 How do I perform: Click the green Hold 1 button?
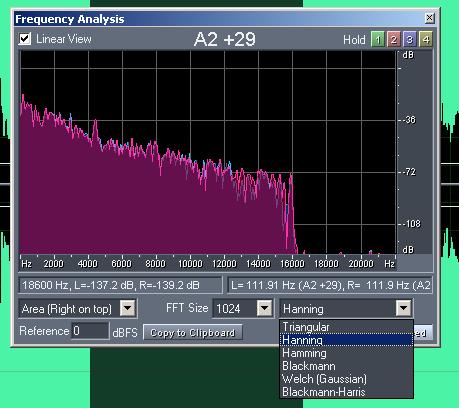[378, 40]
